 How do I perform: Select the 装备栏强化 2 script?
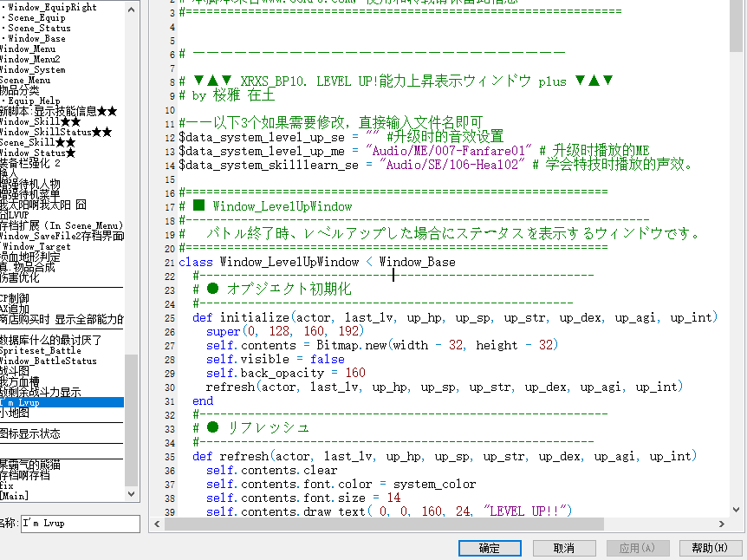click(x=30, y=164)
